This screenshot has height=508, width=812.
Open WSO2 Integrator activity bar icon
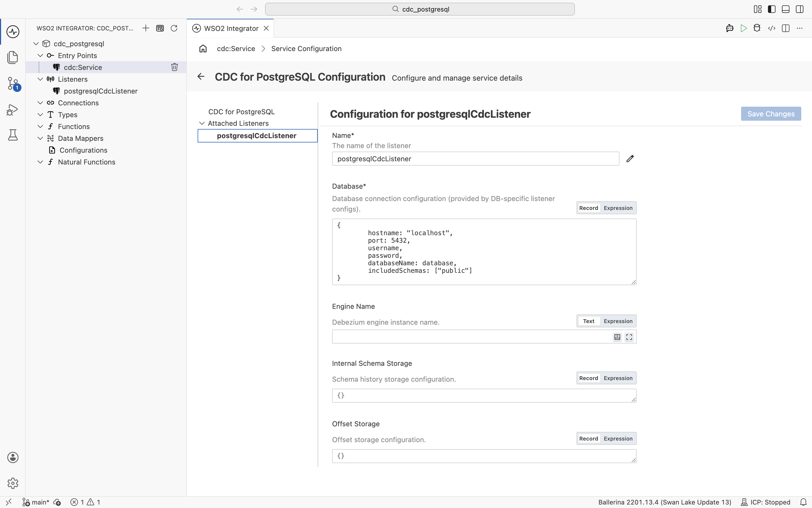pos(13,32)
